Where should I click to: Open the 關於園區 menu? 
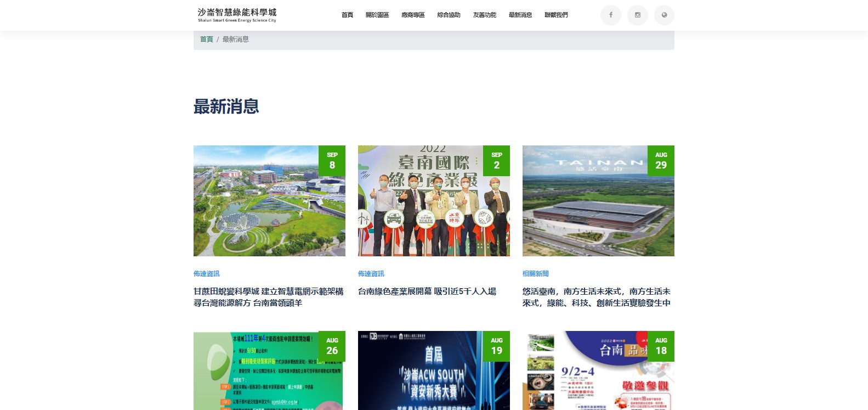(x=377, y=15)
